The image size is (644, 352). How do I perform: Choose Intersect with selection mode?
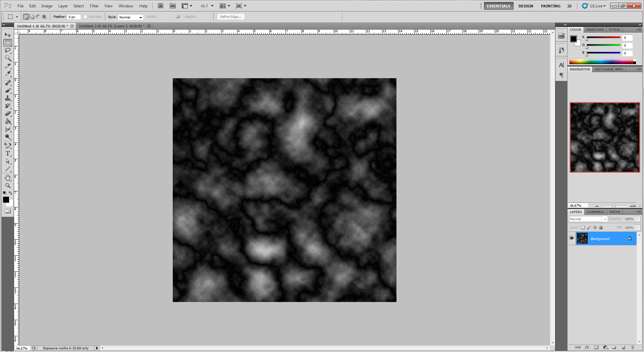tap(44, 17)
